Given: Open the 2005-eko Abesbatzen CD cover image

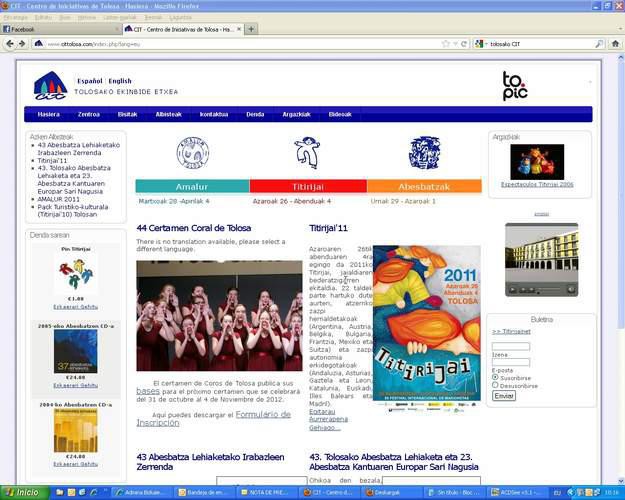Looking at the screenshot, I should point(76,351).
